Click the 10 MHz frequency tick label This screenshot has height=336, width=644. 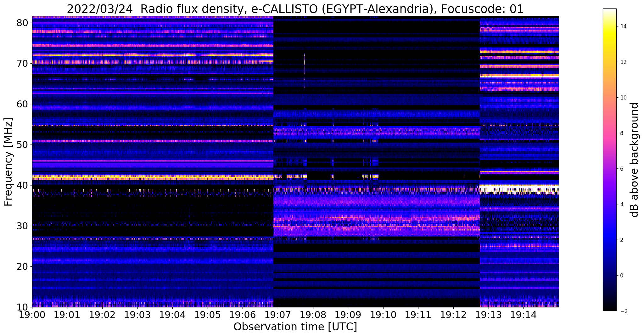point(23,307)
